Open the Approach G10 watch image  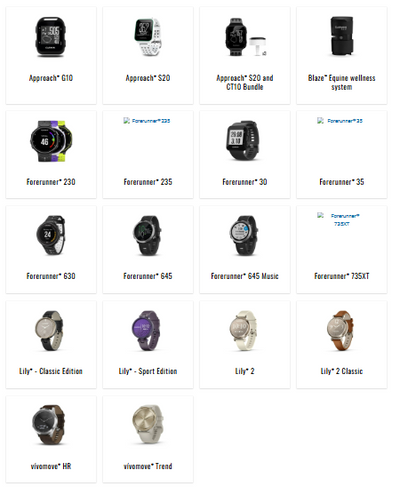[x=51, y=37]
